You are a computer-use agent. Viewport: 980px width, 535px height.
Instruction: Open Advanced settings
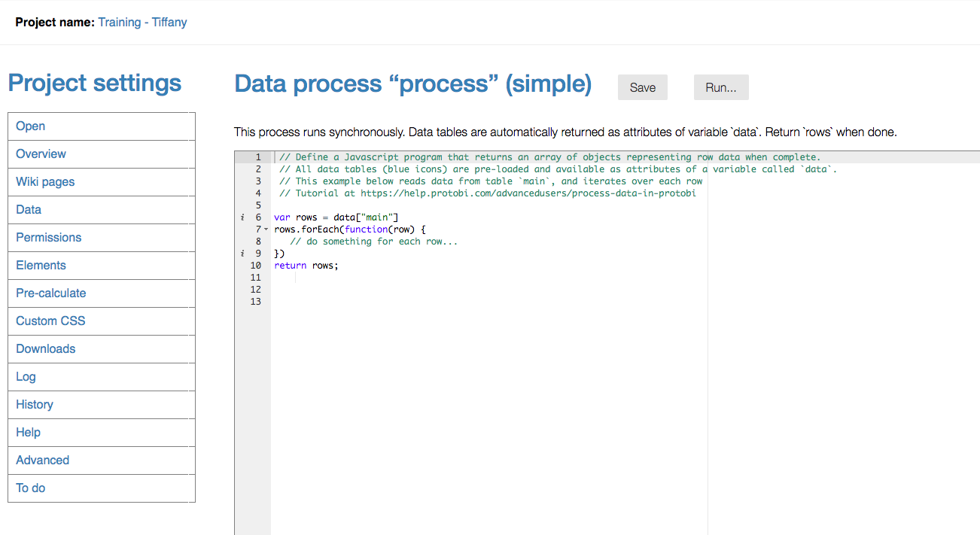pyautogui.click(x=42, y=460)
